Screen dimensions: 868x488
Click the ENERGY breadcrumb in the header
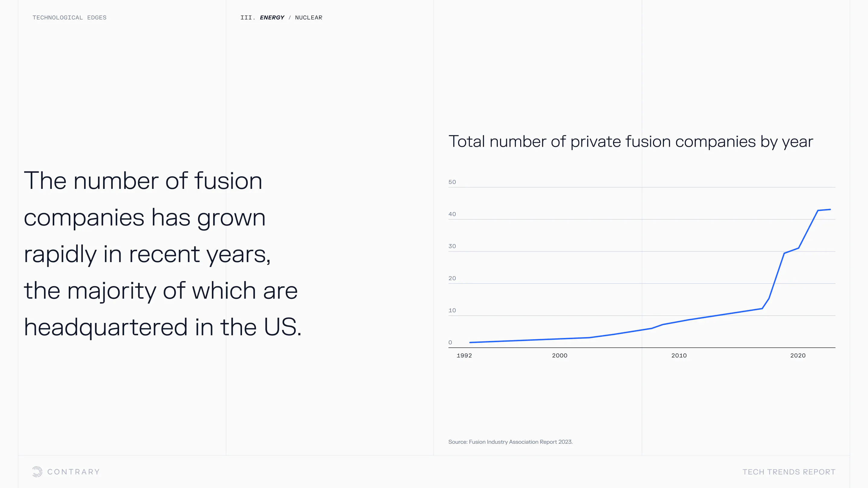coord(272,17)
